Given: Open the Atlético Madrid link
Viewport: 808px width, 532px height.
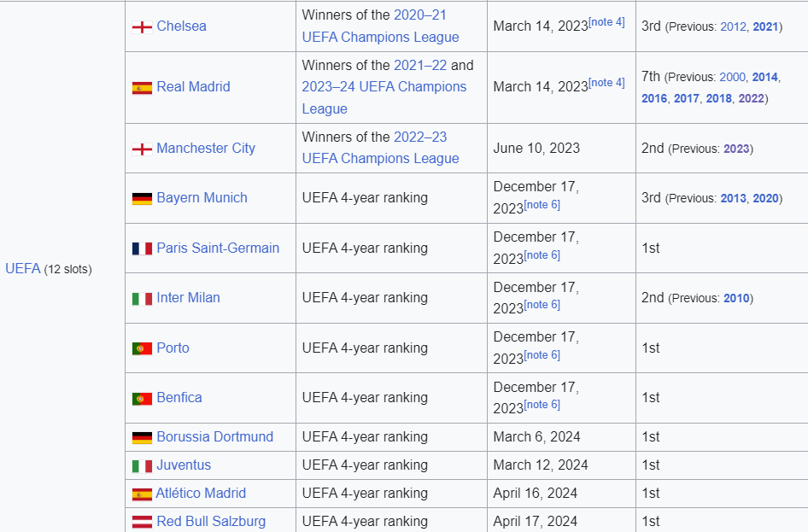Looking at the screenshot, I should (x=201, y=494).
